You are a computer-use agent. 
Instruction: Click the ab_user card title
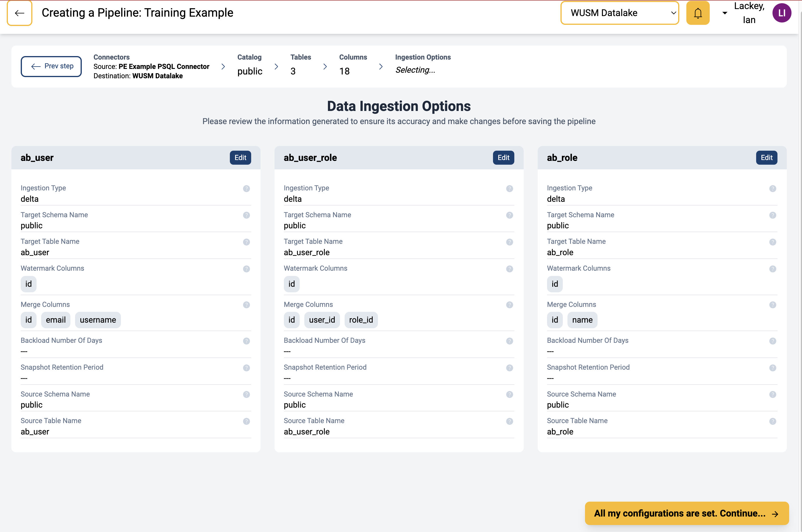[37, 157]
